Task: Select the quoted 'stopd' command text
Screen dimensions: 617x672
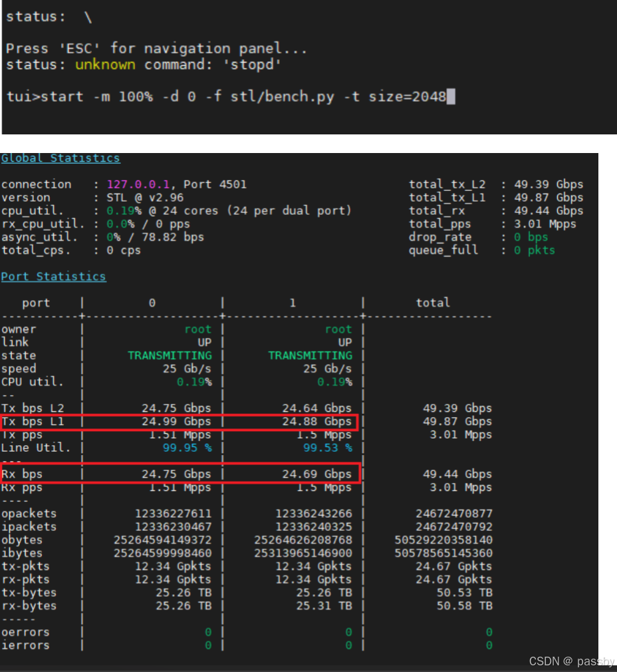Action: click(x=252, y=65)
